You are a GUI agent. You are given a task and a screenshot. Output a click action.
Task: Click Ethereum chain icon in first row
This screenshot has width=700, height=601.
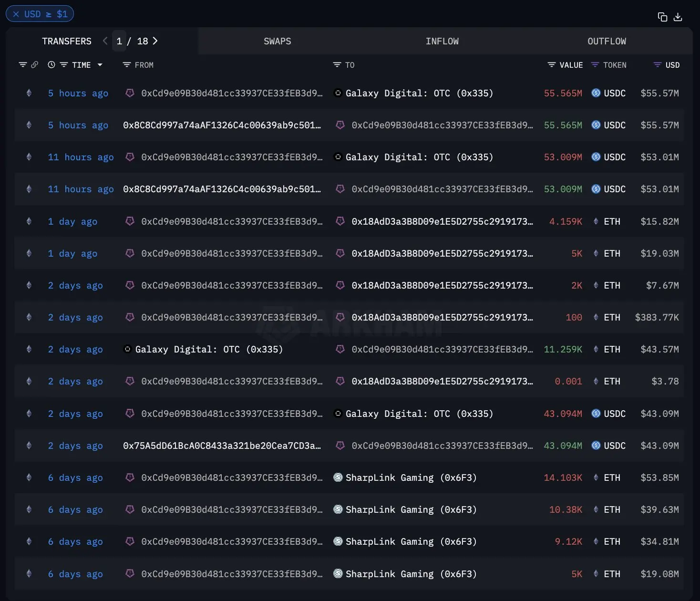pyautogui.click(x=29, y=93)
